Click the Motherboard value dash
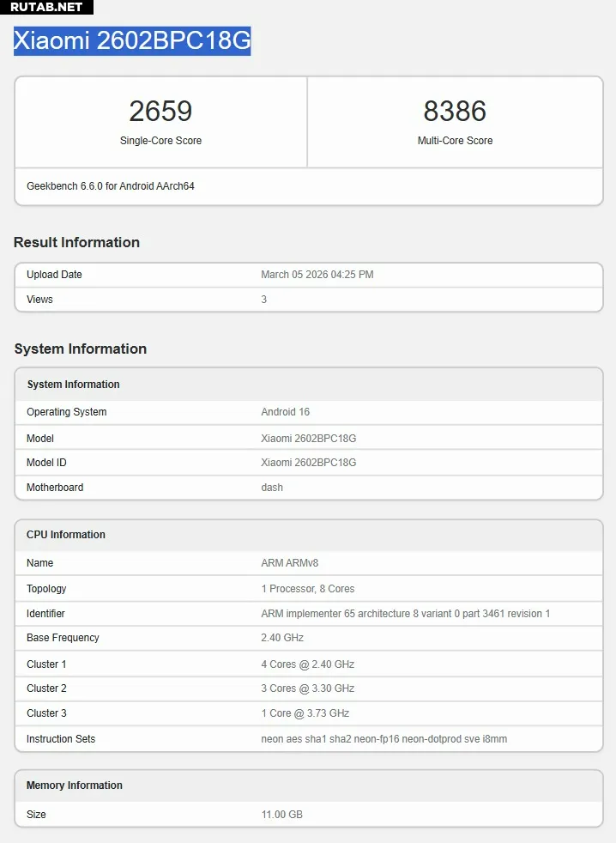The image size is (616, 843). (x=272, y=488)
